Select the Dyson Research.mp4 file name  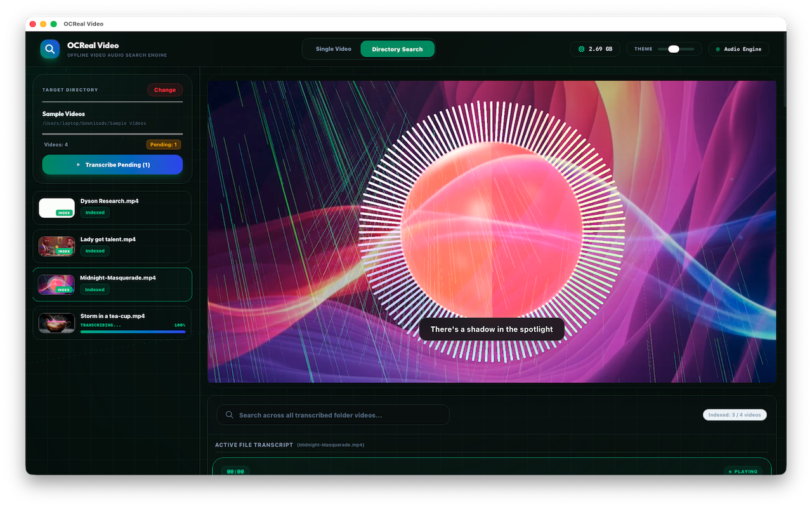coord(109,201)
